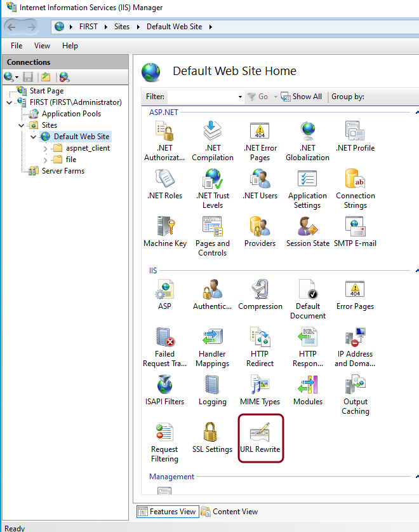This screenshot has width=419, height=532.
Task: Open the Default Document feature
Action: click(x=308, y=299)
